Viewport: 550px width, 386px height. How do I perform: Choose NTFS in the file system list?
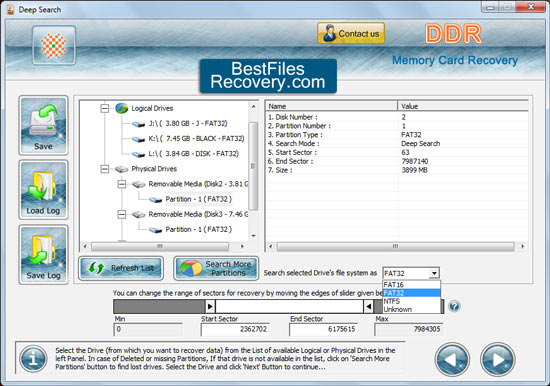pos(411,301)
